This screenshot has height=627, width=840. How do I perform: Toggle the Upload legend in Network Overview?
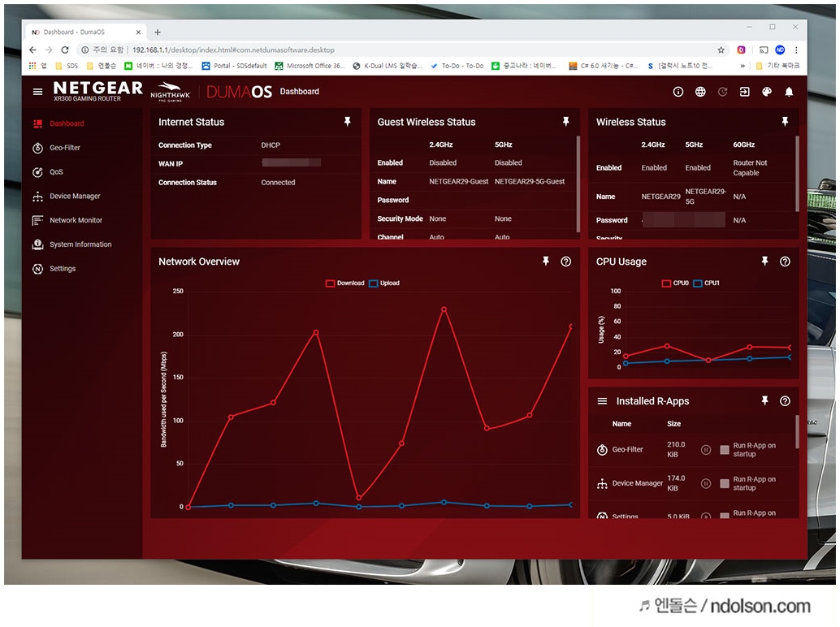pos(384,283)
